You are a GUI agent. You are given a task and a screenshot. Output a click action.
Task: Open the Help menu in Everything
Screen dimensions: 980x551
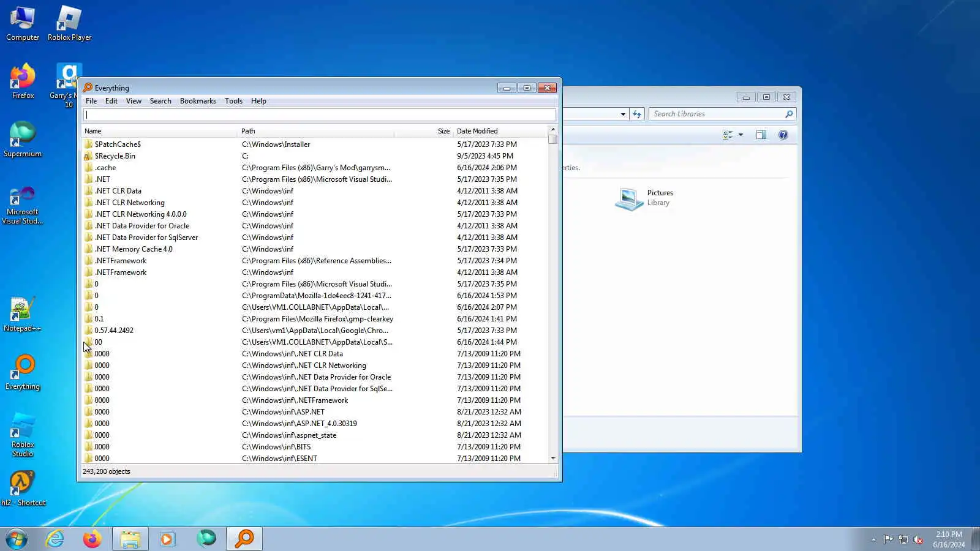tap(258, 101)
